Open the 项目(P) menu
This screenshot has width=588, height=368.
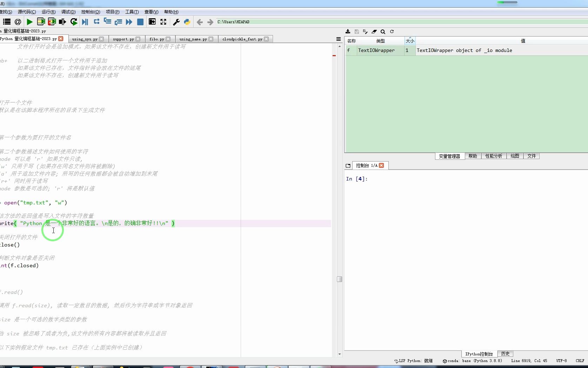tap(113, 12)
